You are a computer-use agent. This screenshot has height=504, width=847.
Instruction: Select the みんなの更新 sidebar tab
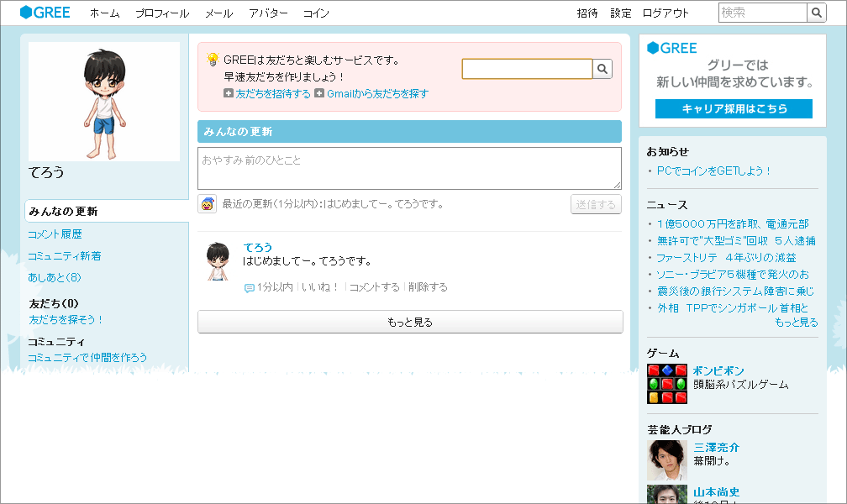click(x=107, y=211)
